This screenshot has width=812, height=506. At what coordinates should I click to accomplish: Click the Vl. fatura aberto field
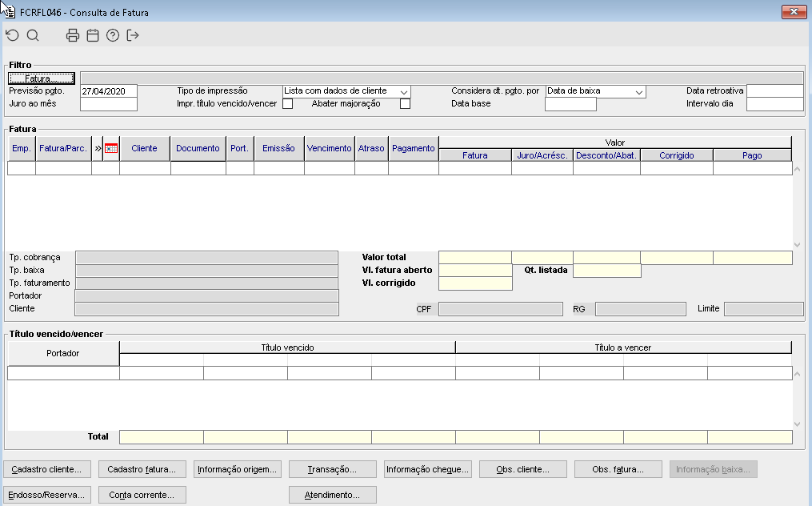[x=475, y=270]
